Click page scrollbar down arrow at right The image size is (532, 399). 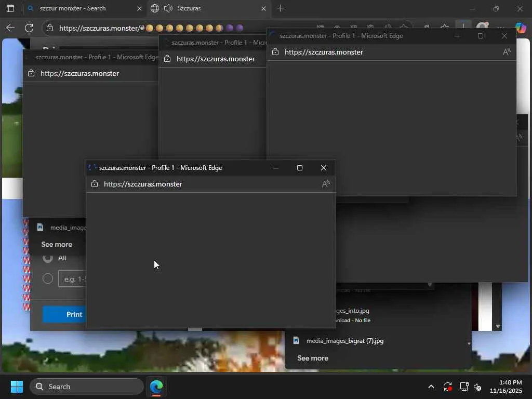(498, 326)
